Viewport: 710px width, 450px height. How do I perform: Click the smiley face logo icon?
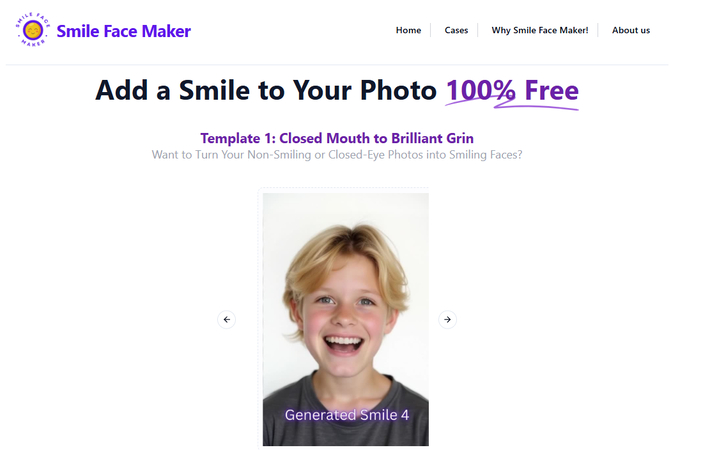pyautogui.click(x=33, y=30)
